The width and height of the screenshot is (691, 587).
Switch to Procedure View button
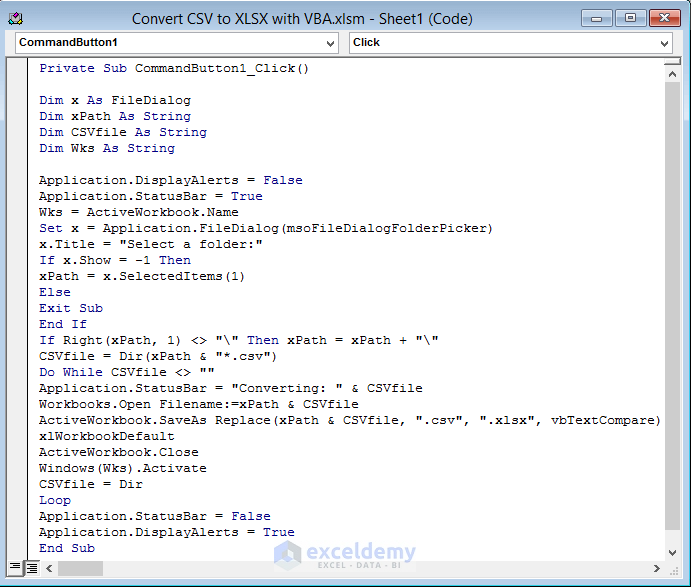pyautogui.click(x=15, y=568)
